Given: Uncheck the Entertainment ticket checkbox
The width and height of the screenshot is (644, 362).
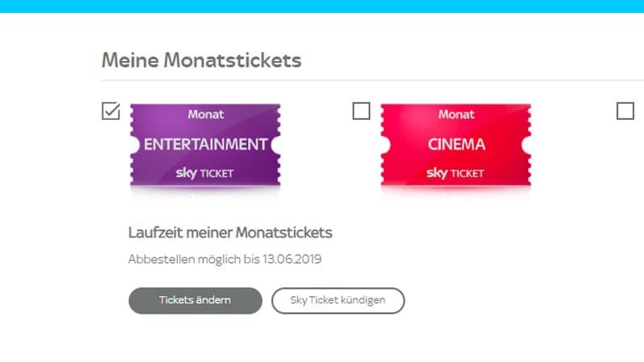Looking at the screenshot, I should [x=111, y=111].
